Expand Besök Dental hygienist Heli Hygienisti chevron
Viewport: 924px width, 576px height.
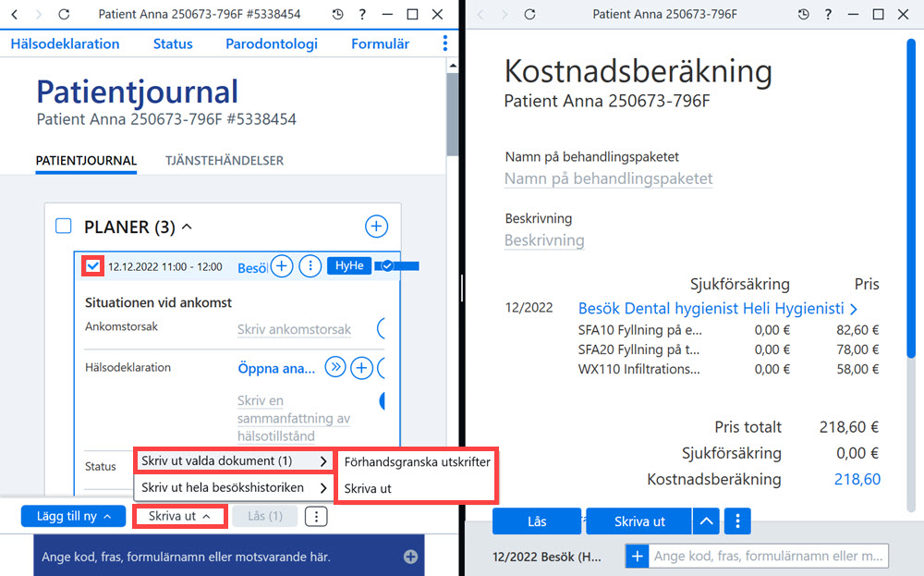[854, 308]
